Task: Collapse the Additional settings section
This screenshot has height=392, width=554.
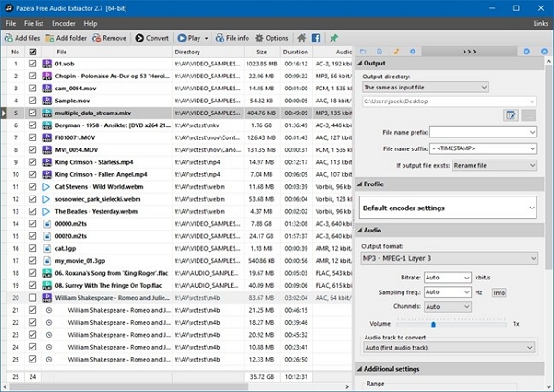Action: pos(450,369)
